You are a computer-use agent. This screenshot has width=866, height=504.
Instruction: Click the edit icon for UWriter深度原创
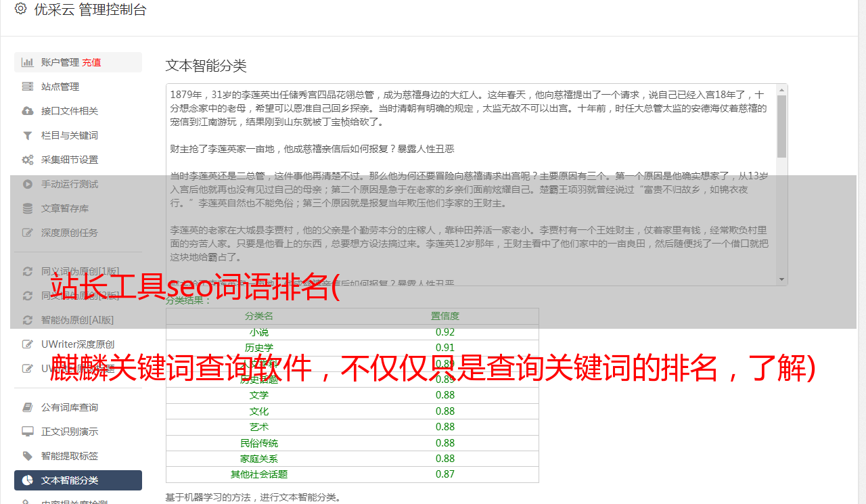tap(27, 344)
